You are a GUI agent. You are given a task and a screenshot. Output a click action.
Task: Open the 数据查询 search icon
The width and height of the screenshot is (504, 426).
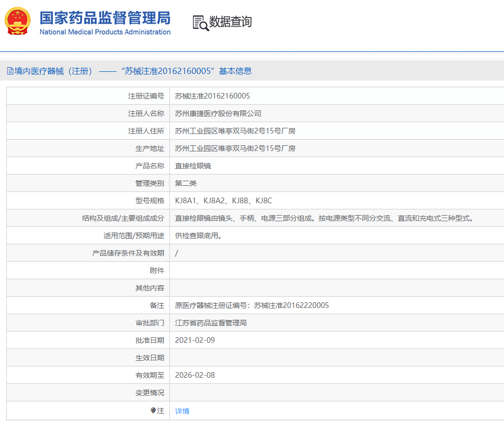click(x=201, y=23)
